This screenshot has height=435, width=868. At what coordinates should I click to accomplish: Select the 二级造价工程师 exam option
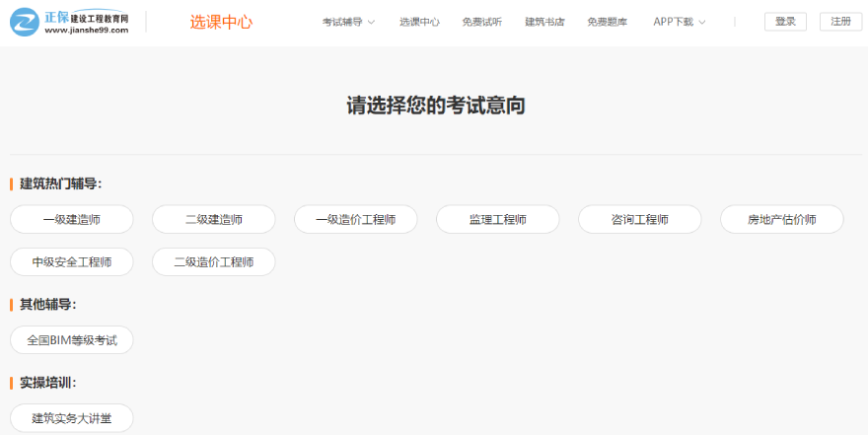point(213,262)
